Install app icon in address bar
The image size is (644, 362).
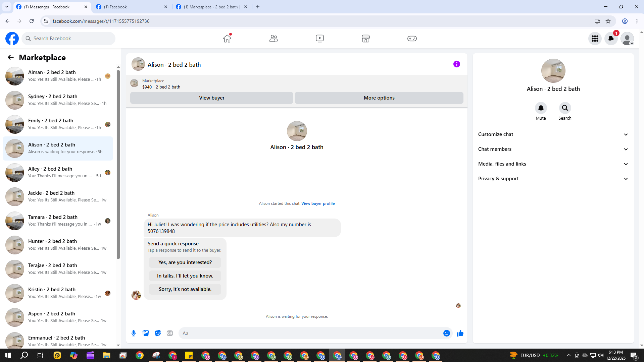597,21
